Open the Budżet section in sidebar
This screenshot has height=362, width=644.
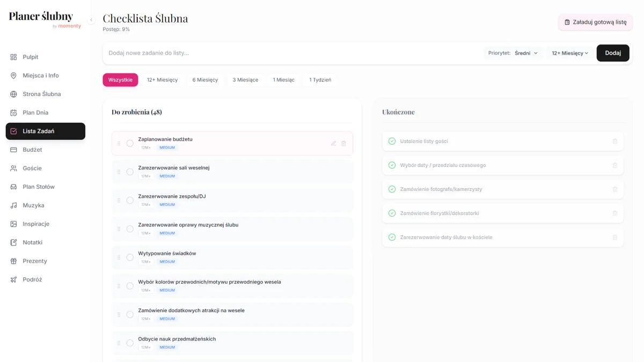click(x=32, y=149)
